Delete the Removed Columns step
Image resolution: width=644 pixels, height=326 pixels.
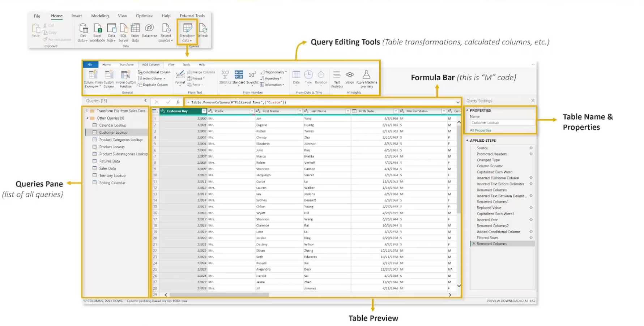(474, 244)
